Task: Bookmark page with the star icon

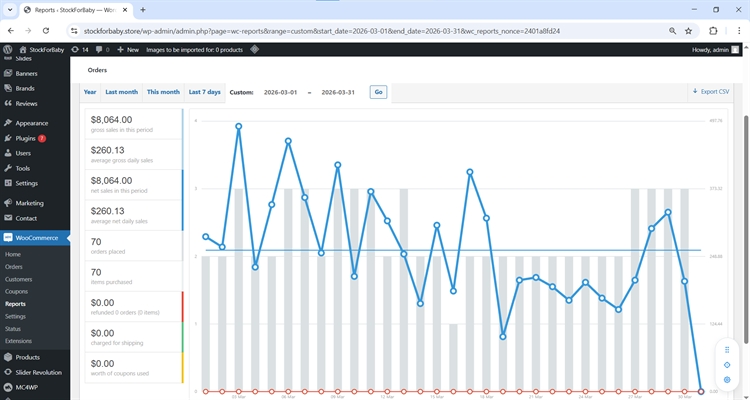Action: (x=688, y=31)
